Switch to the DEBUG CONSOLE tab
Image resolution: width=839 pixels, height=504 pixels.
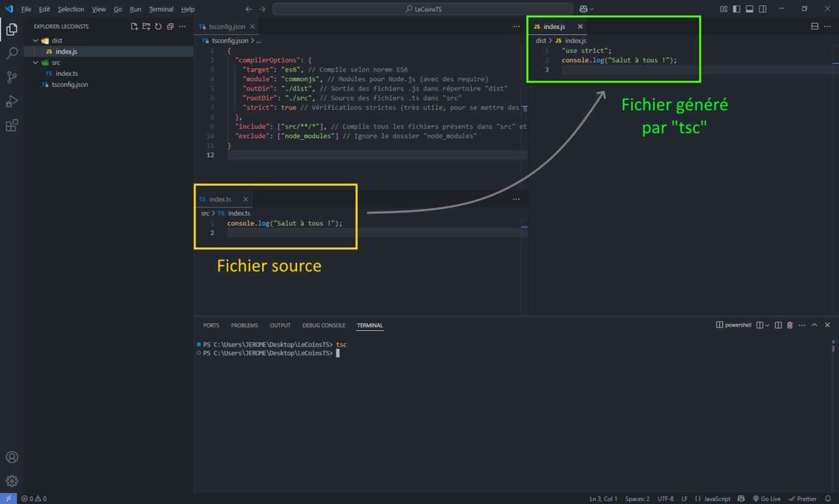[x=323, y=325]
